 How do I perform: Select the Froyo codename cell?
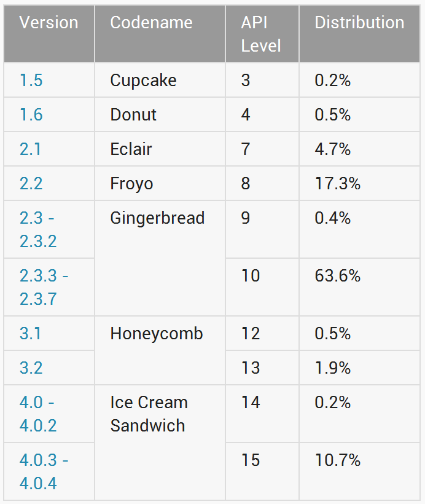pyautogui.click(x=131, y=184)
